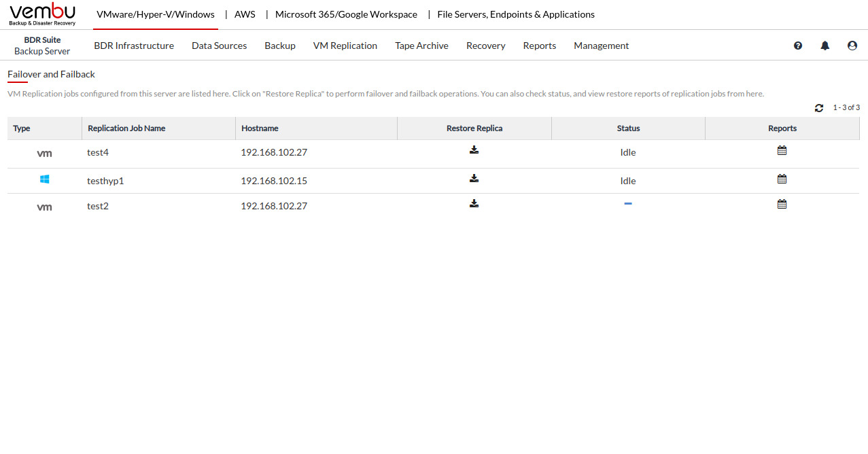Image resolution: width=868 pixels, height=454 pixels.
Task: Open the help question mark icon
Action: pyautogui.click(x=798, y=46)
